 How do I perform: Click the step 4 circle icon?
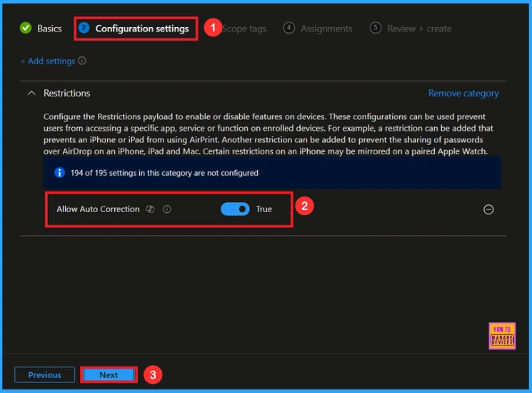(x=288, y=27)
